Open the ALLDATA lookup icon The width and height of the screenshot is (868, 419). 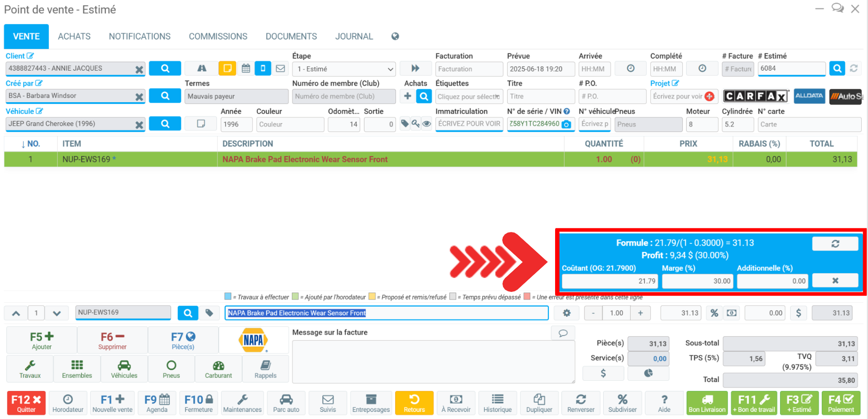(809, 96)
